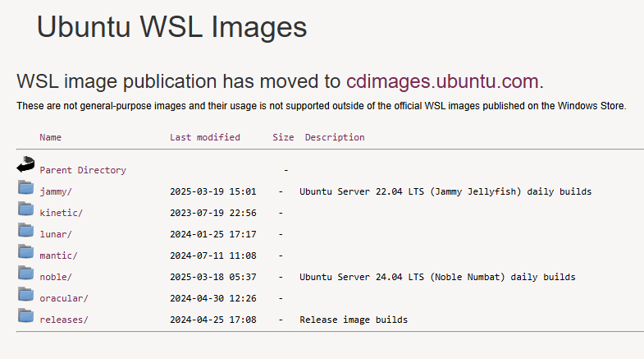Browse the releases/ directory link
This screenshot has width=644, height=359.
pyautogui.click(x=63, y=320)
